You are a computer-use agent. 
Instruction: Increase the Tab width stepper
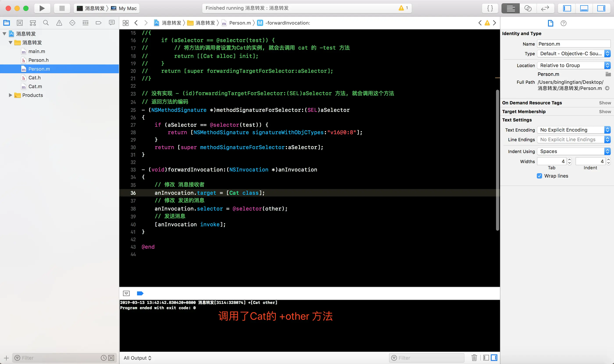click(x=570, y=159)
